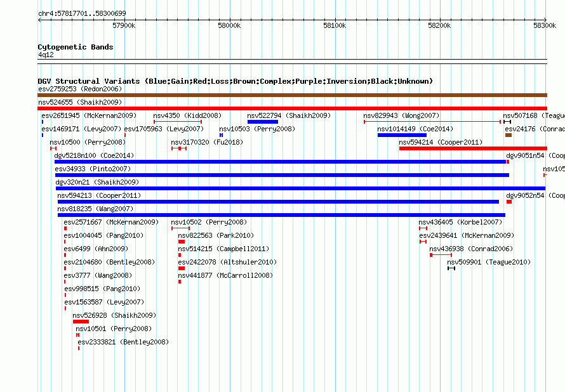This screenshot has height=392, width=565.
Task: Open esv3777 (Wang2008) label
Action: pos(98,275)
